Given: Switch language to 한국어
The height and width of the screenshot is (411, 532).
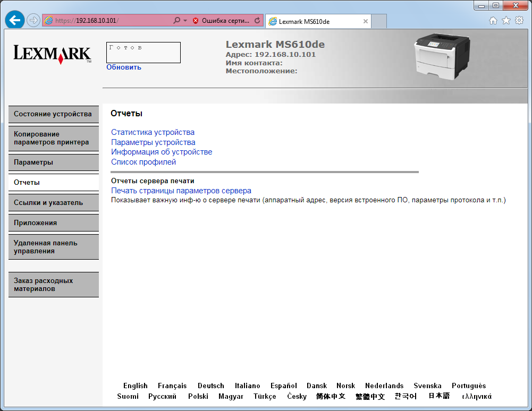Looking at the screenshot, I should coord(406,397).
